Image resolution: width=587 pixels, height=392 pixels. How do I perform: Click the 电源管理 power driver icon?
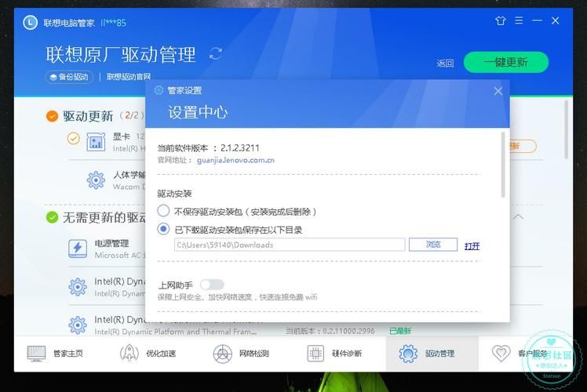[x=78, y=249]
